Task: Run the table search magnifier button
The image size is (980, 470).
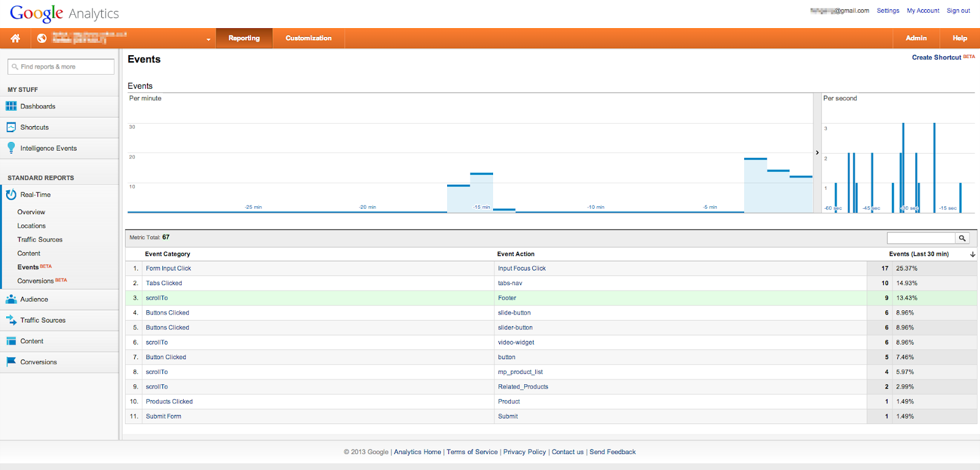Action: coord(963,238)
